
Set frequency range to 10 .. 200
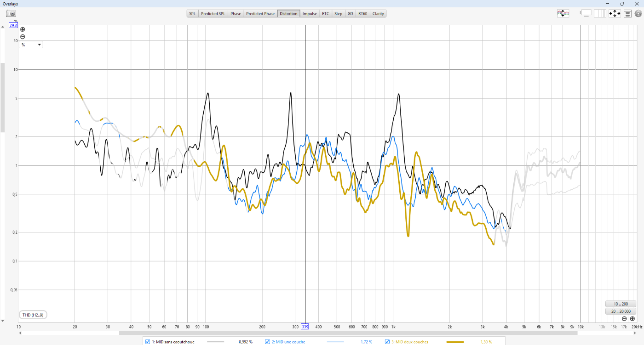621,304
